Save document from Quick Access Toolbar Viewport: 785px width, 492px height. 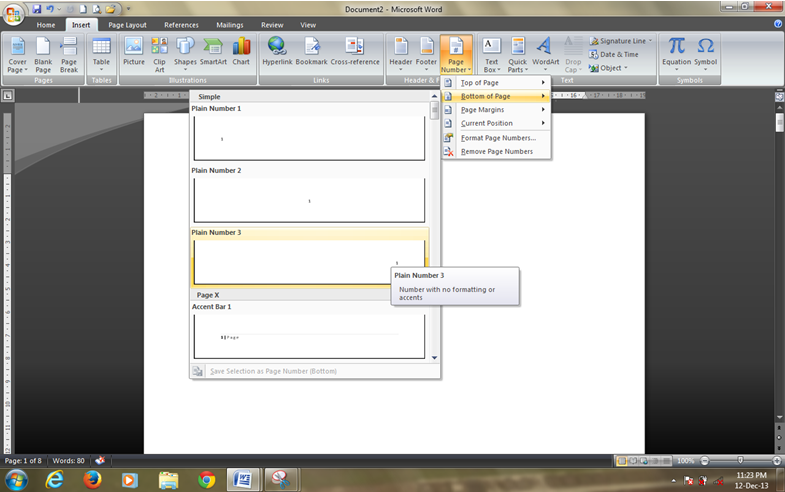(x=37, y=9)
